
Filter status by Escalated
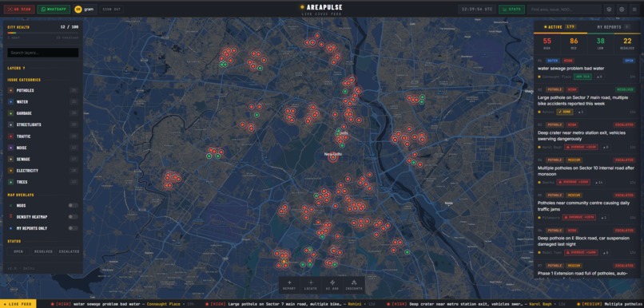(x=68, y=251)
